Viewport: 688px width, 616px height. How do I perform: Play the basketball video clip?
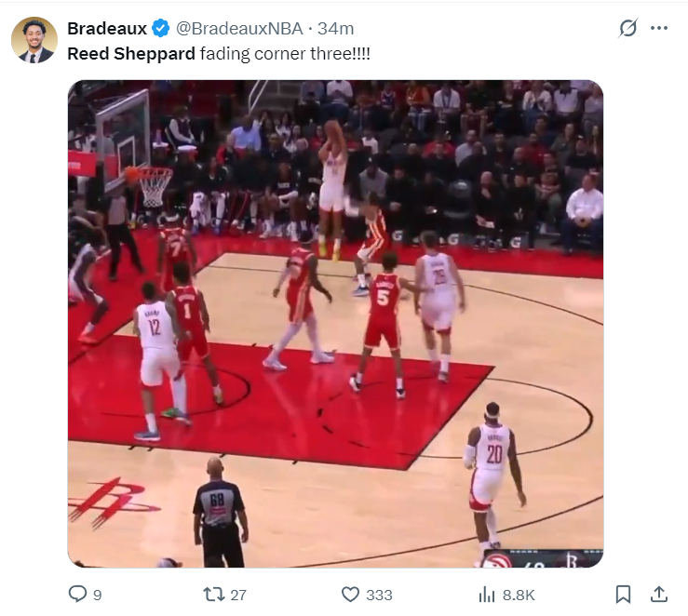tap(336, 324)
